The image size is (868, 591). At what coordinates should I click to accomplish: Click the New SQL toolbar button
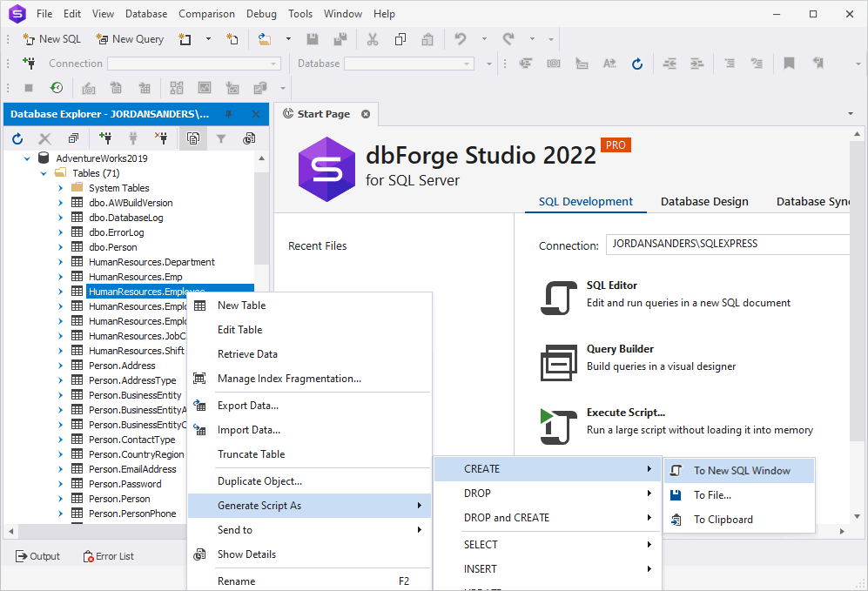tap(51, 39)
